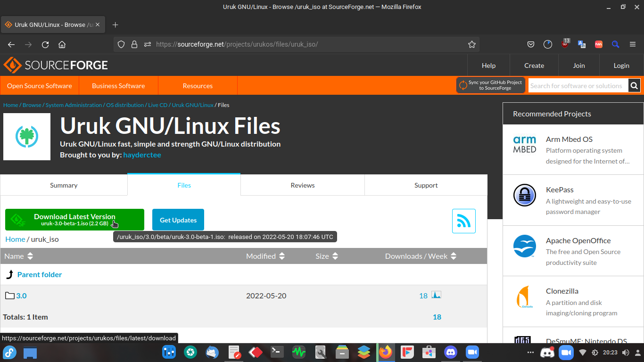Click the blue magnifier extension icon
The image size is (644, 362).
616,44
